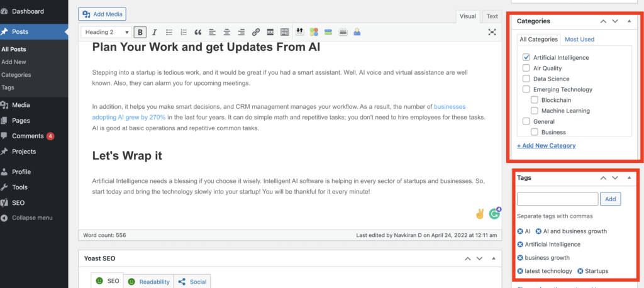Open the Yoast Readability tab
Image resolution: width=644 pixels, height=288 pixels.
(x=148, y=282)
